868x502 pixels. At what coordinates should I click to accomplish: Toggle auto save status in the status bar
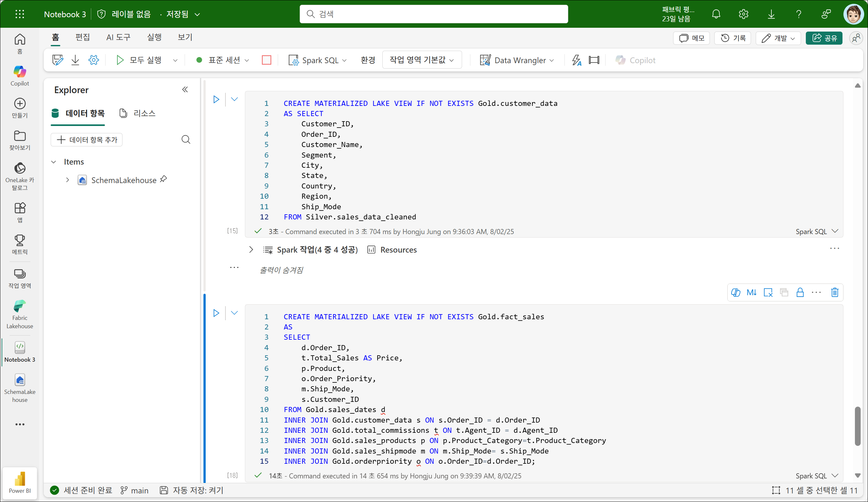coord(192,490)
